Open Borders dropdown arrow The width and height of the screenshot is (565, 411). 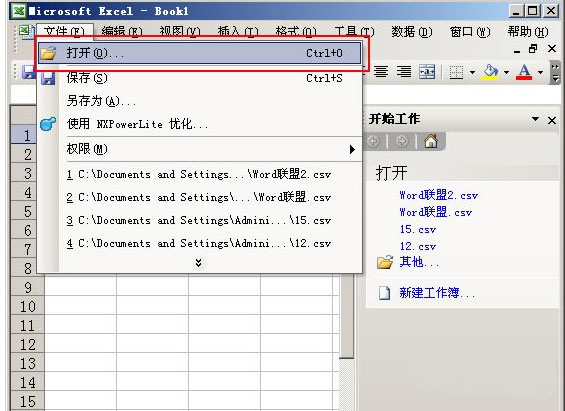[x=472, y=72]
